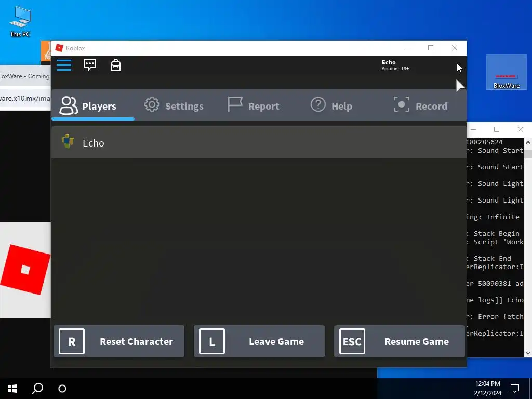Click the console scrollbar up arrow
The image size is (532, 399).
(528, 142)
